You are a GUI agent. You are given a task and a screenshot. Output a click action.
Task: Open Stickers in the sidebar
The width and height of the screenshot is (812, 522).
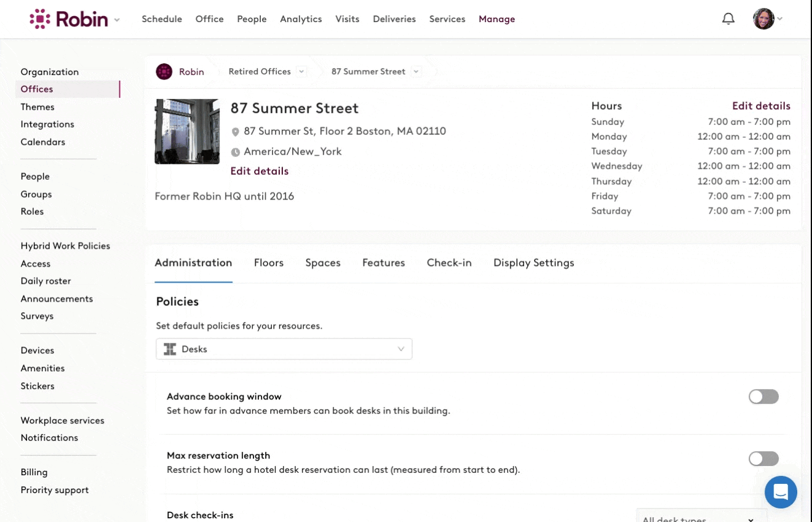[38, 387]
